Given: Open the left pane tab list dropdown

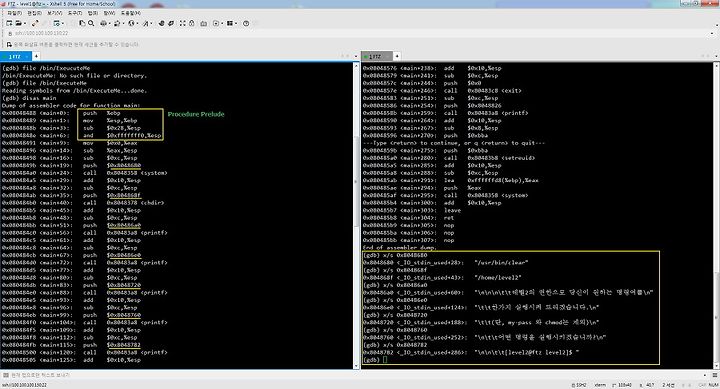Looking at the screenshot, I should pyautogui.click(x=355, y=56).
